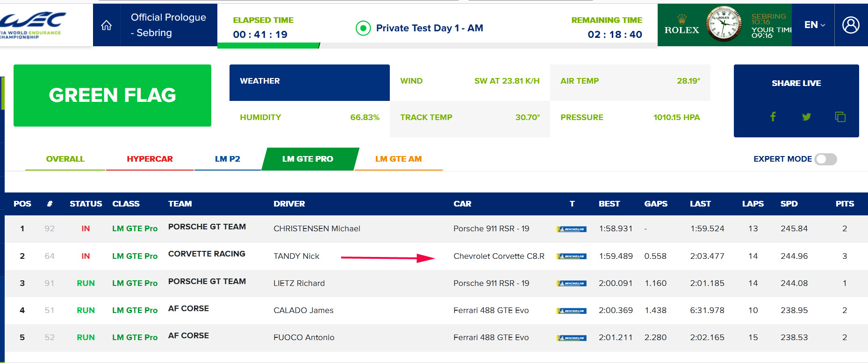Click the Rolex clock face
This screenshot has height=363, width=868.
pyautogui.click(x=723, y=24)
